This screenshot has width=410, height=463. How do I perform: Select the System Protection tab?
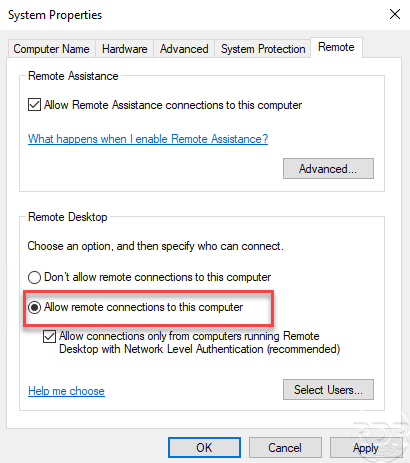coord(263,49)
